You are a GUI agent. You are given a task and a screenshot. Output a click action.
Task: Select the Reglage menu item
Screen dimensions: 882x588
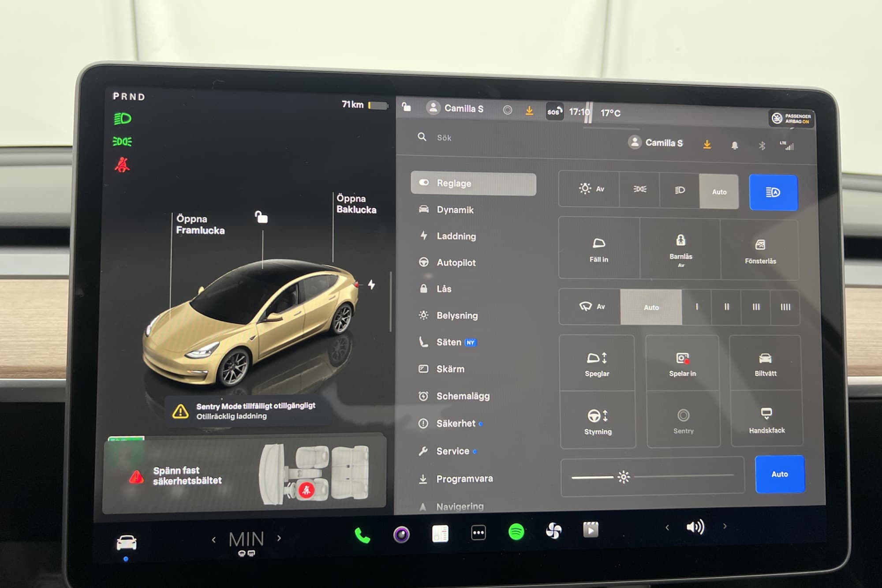coord(474,184)
